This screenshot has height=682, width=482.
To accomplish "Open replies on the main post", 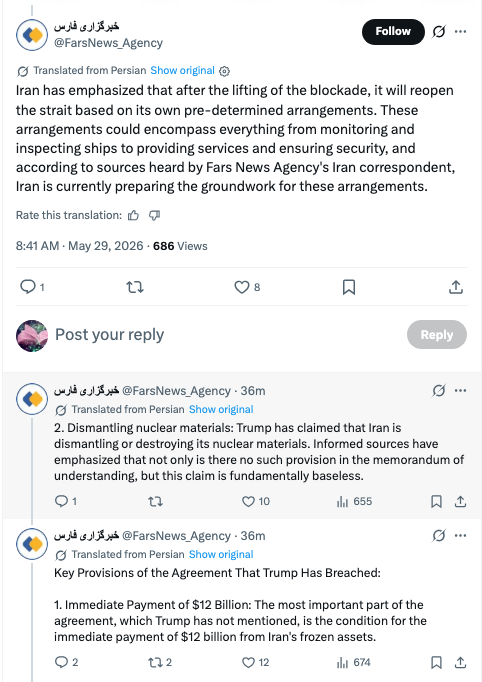I will click(33, 287).
